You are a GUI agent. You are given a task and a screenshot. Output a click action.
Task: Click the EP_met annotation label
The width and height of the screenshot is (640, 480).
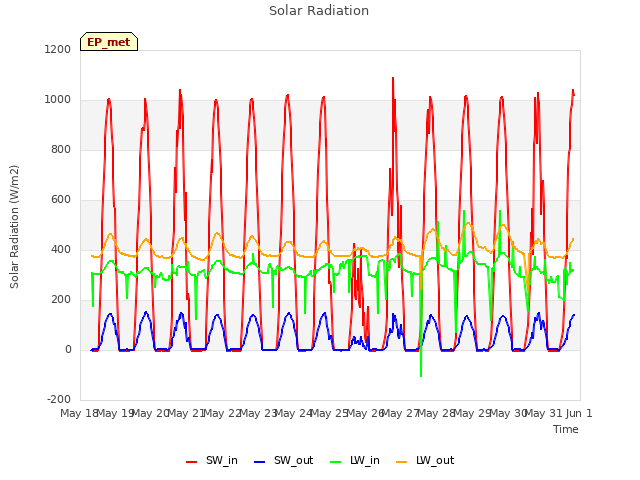[109, 42]
